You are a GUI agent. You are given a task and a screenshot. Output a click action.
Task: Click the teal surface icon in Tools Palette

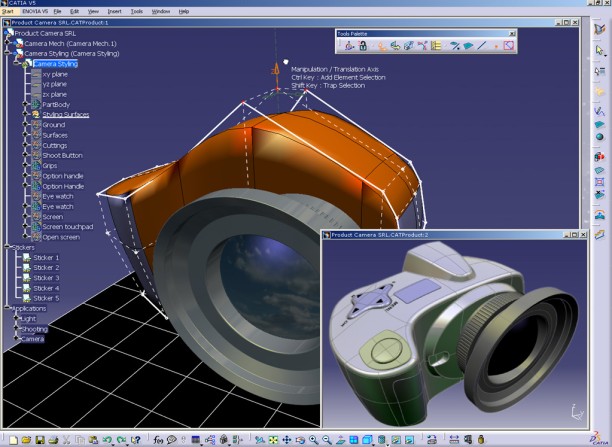click(x=468, y=46)
